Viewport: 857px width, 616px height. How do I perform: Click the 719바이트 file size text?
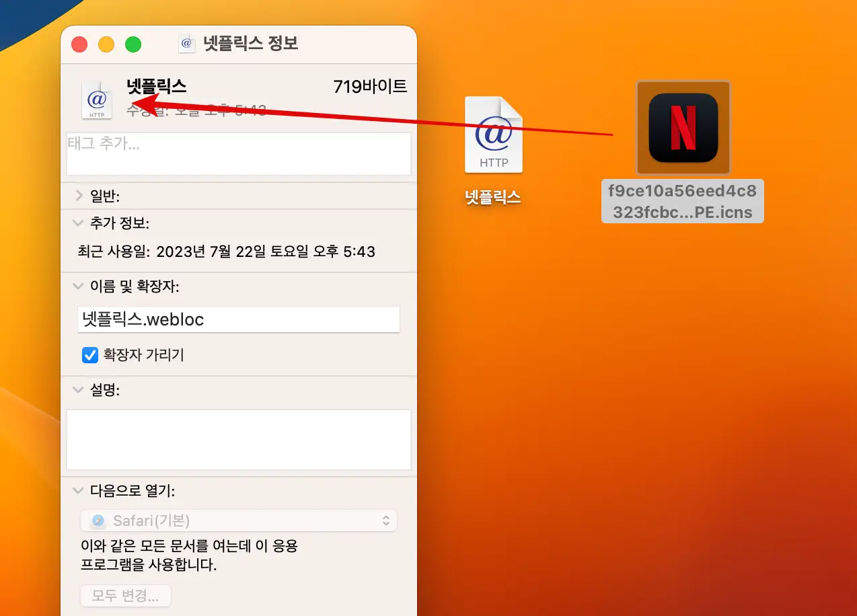click(x=370, y=87)
